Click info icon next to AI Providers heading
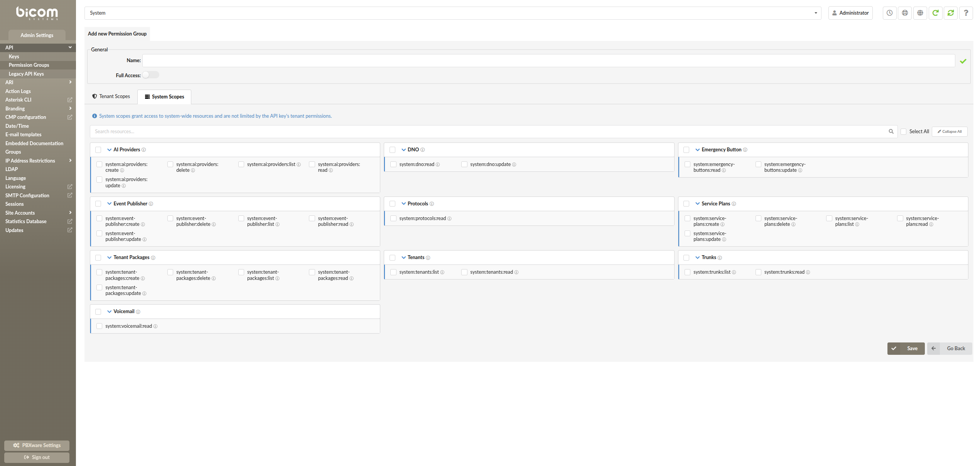Viewport: 980px width, 466px height. point(144,150)
